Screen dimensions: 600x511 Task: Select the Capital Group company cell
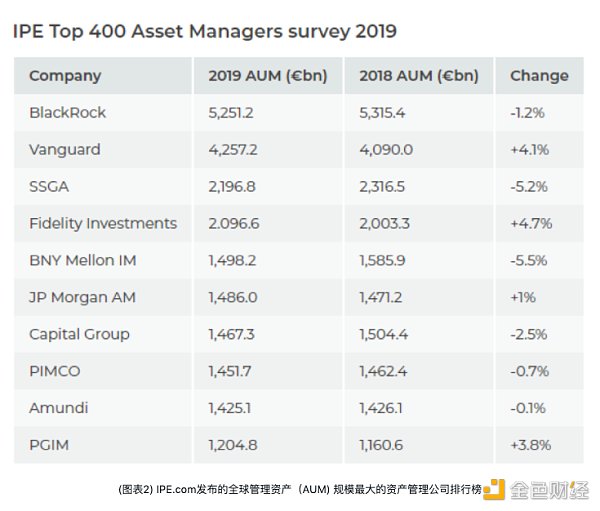(79, 335)
